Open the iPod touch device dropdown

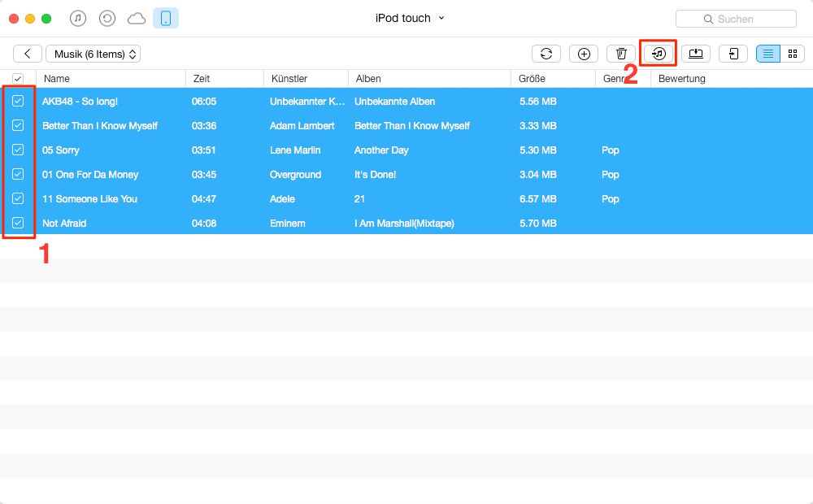(410, 18)
